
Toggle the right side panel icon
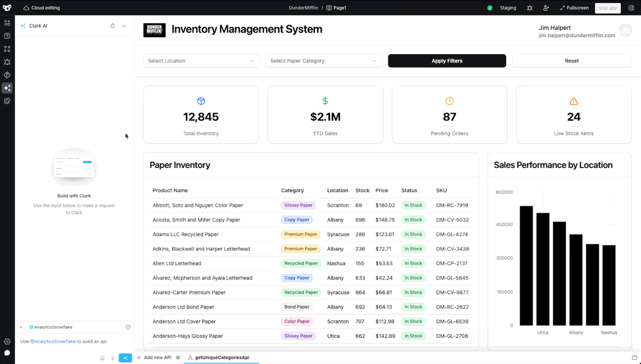[631, 8]
